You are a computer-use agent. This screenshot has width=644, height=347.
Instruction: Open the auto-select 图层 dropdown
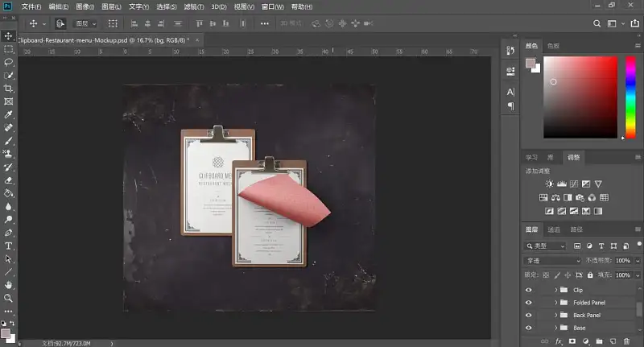click(x=85, y=24)
